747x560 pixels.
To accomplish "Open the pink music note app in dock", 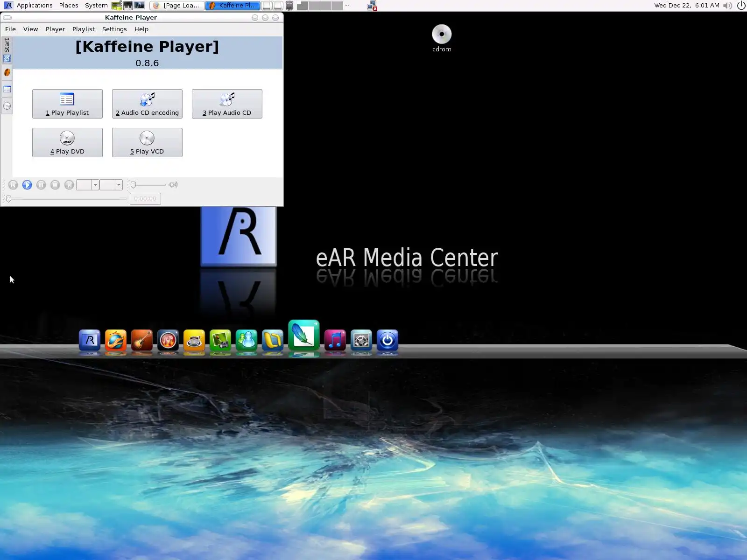I will 335,340.
